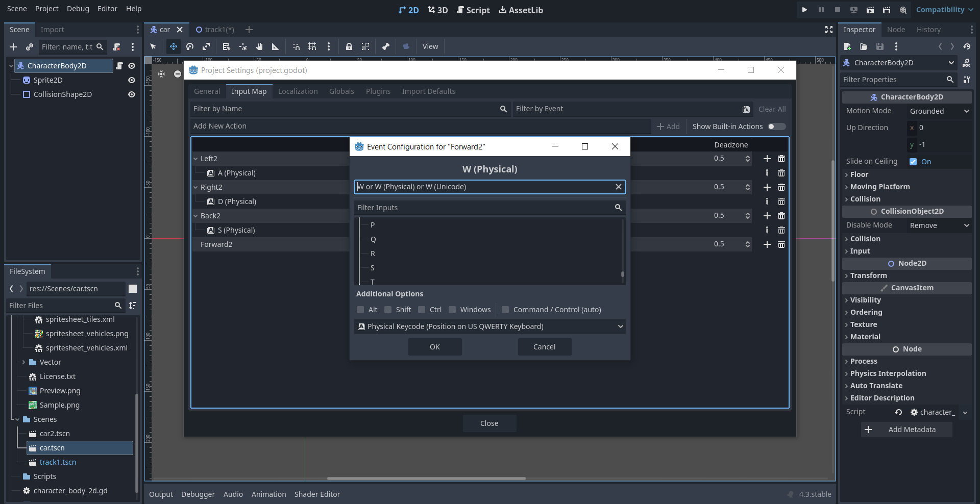The width and height of the screenshot is (980, 504).
Task: Enable Command / Control (auto) checkbox
Action: [x=505, y=310]
